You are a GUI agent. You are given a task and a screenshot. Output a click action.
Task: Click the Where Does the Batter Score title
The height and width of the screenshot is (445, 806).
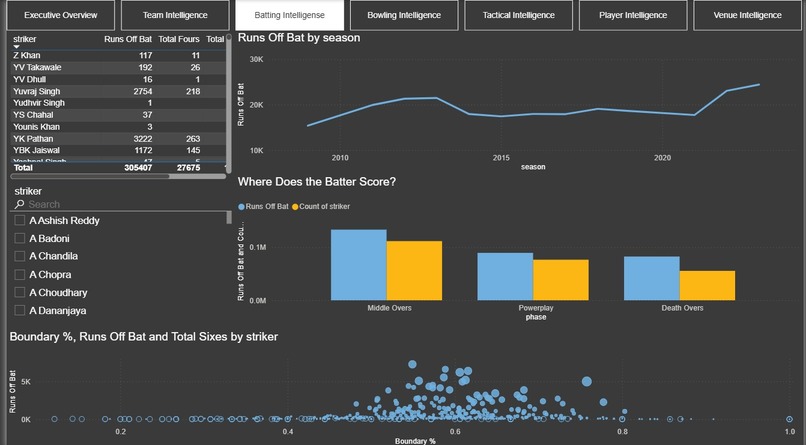tap(317, 182)
